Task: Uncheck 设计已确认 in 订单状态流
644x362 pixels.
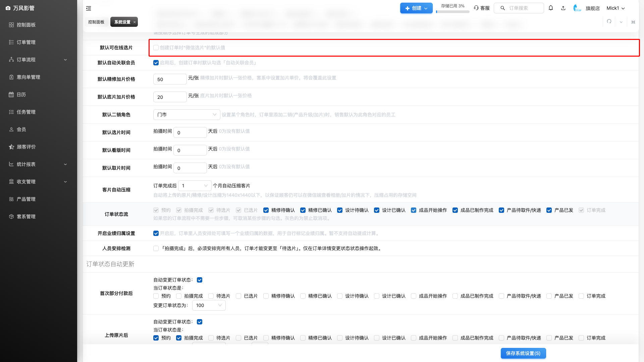Action: pos(377,210)
